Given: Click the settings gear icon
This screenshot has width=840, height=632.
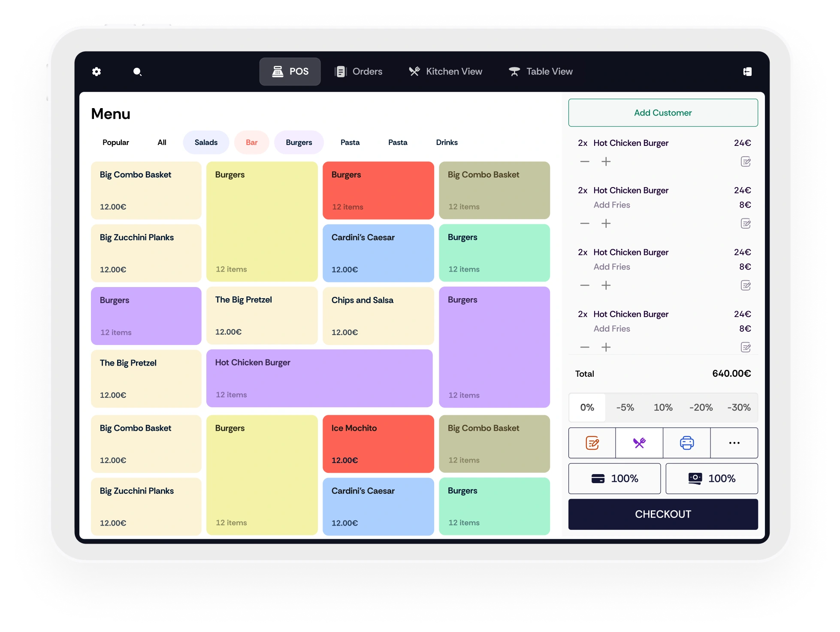Looking at the screenshot, I should point(97,72).
